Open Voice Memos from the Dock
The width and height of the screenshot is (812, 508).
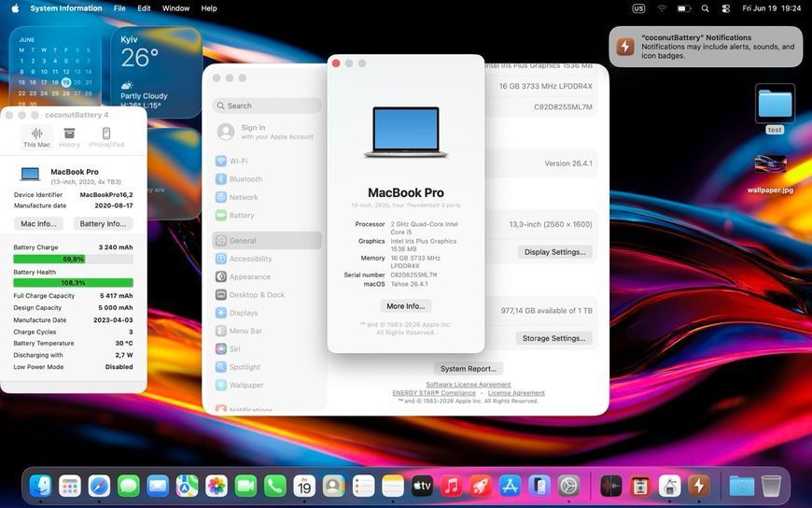[x=611, y=487]
